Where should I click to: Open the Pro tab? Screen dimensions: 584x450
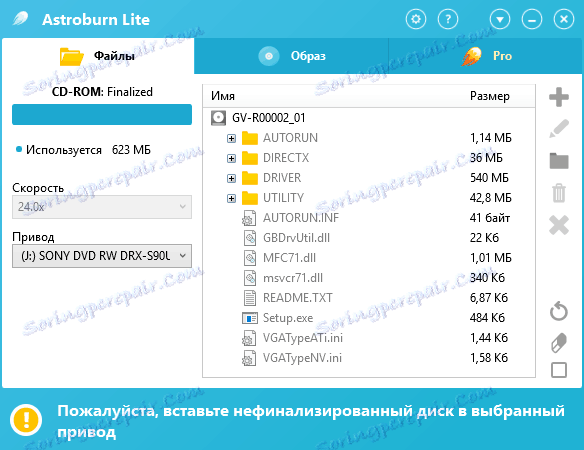485,56
